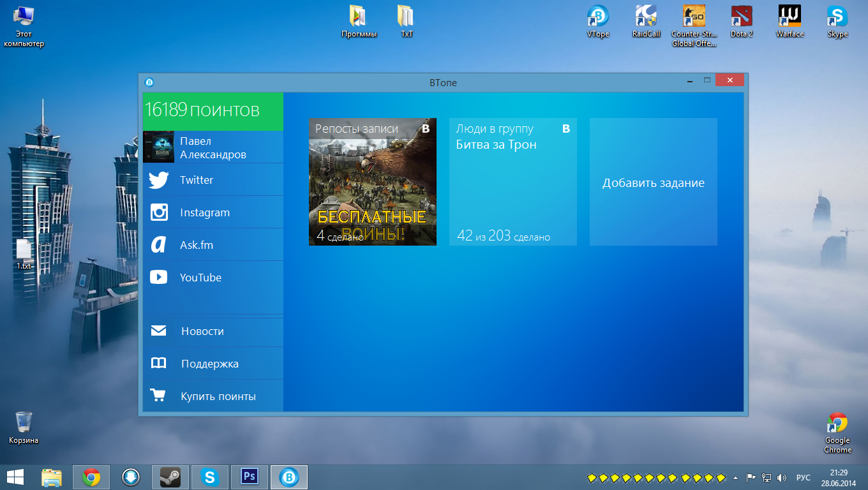Open the Twitter section label

click(197, 180)
